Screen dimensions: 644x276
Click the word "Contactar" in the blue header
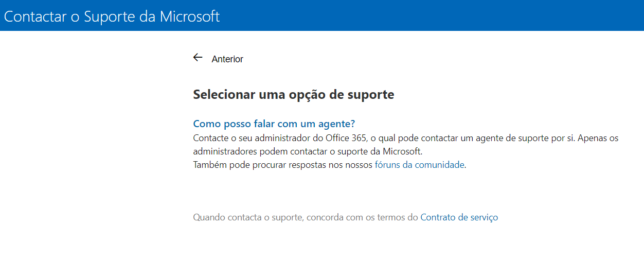point(34,16)
